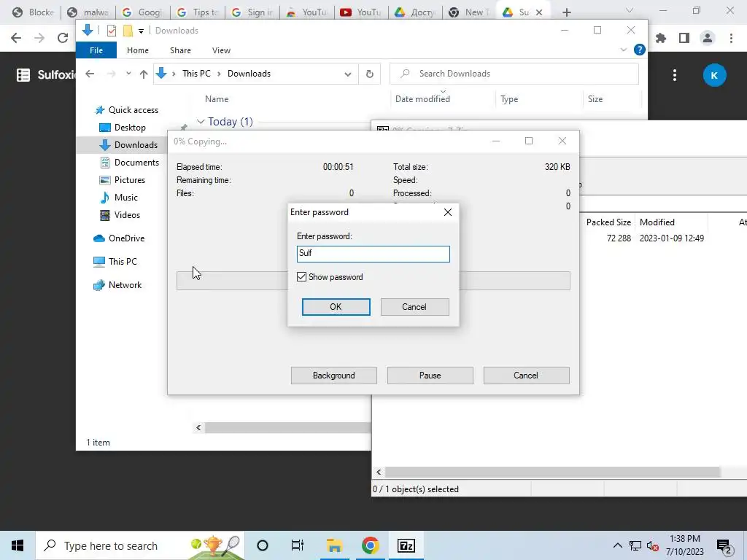The height and width of the screenshot is (560, 747).
Task: Cancel the Enter password dialog
Action: 414,307
